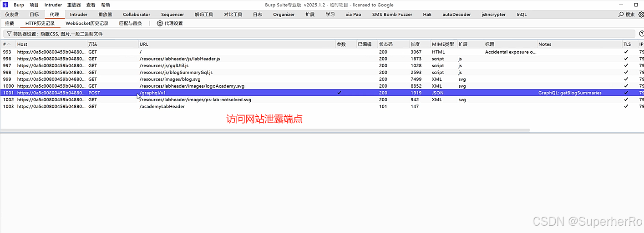The image size is (644, 233).
Task: Click the Burp Suite logo icon
Action: coord(6,5)
